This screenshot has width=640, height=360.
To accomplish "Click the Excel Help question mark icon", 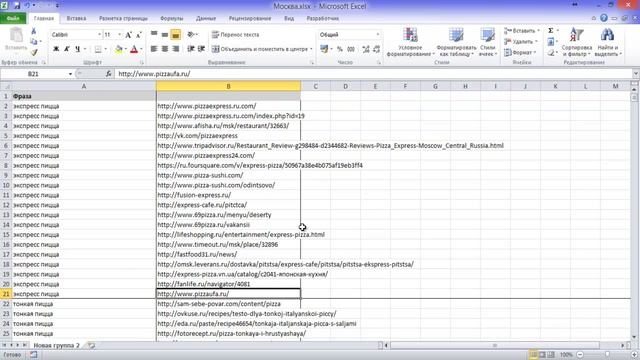I will 604,18.
